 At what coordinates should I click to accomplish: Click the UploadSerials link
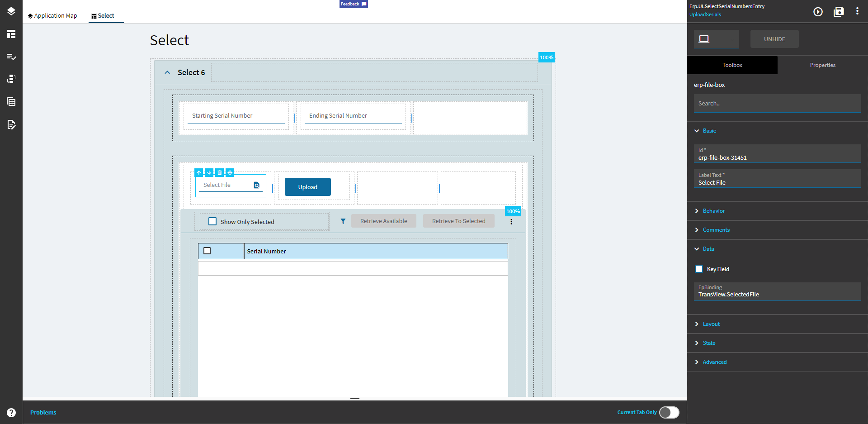click(x=705, y=14)
